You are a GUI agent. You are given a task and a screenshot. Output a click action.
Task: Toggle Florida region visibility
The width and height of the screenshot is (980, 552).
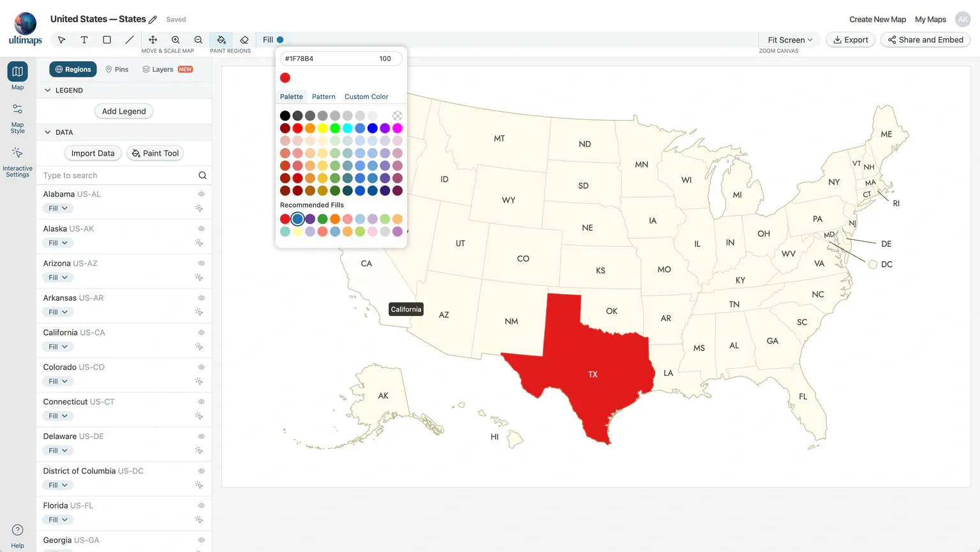coord(201,505)
